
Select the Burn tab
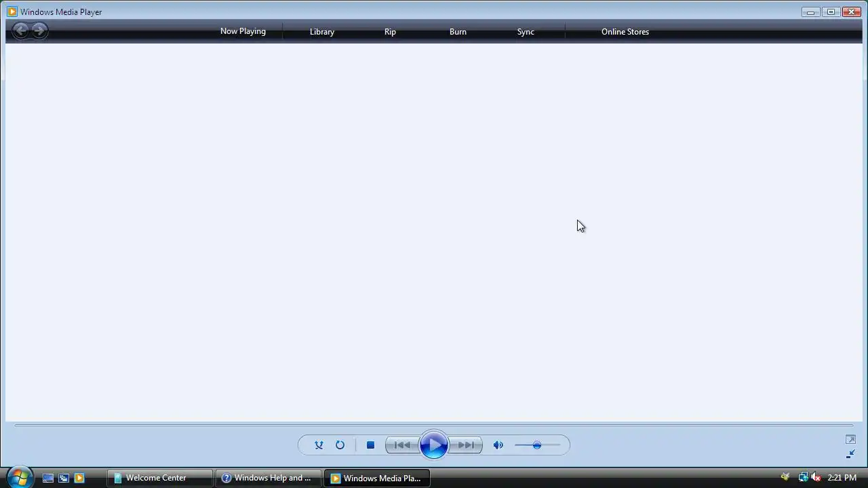click(458, 32)
